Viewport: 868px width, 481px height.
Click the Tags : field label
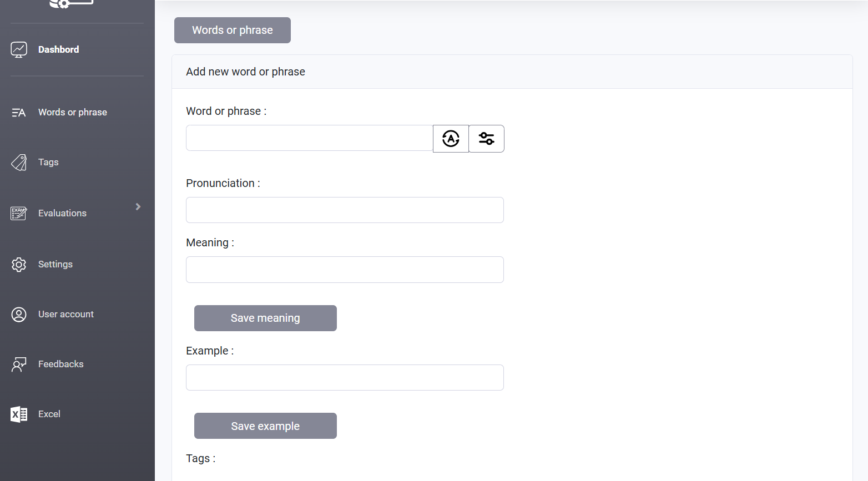tap(201, 458)
